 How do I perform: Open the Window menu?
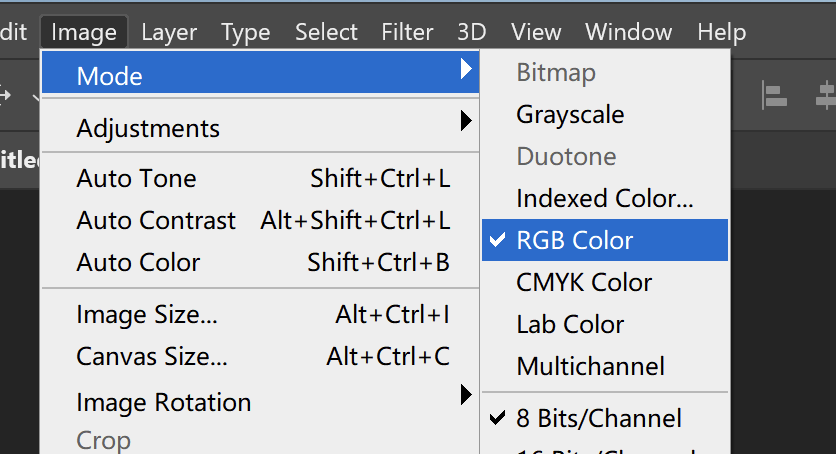click(x=627, y=32)
